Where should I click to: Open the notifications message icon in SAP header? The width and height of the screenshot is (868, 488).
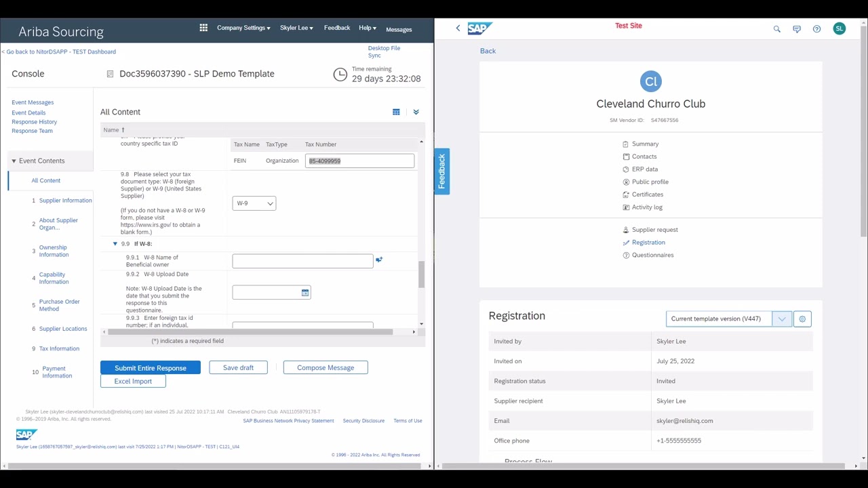(x=797, y=28)
